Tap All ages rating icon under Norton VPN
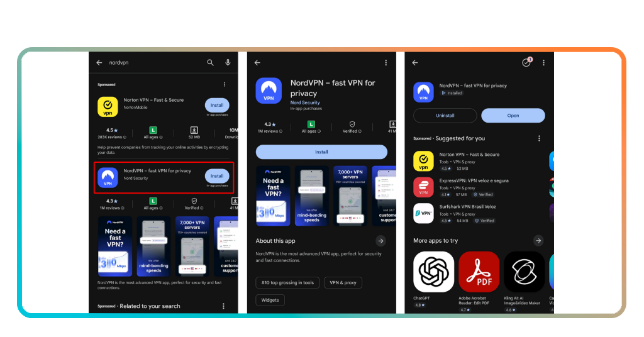This screenshot has height=337, width=644. click(x=153, y=131)
